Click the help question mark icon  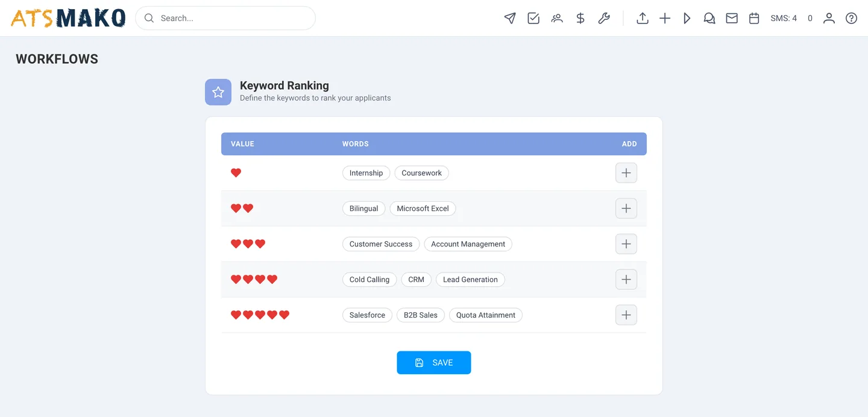[x=851, y=18]
